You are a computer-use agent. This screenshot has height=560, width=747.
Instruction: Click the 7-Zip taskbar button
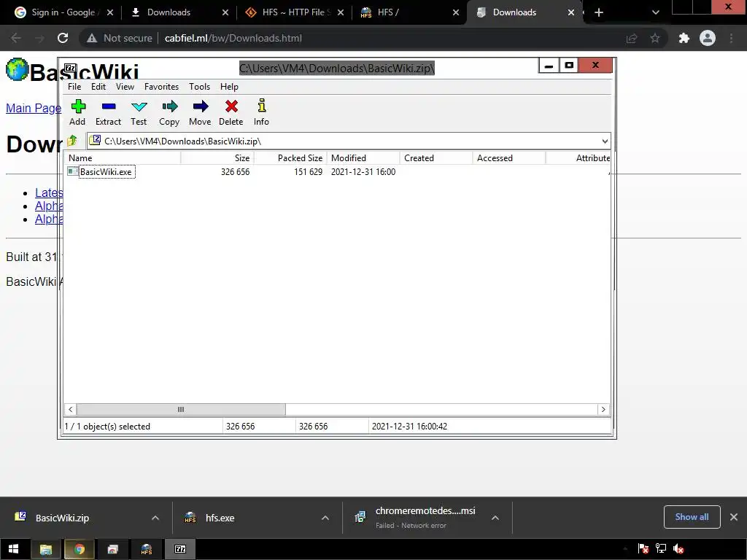(180, 549)
